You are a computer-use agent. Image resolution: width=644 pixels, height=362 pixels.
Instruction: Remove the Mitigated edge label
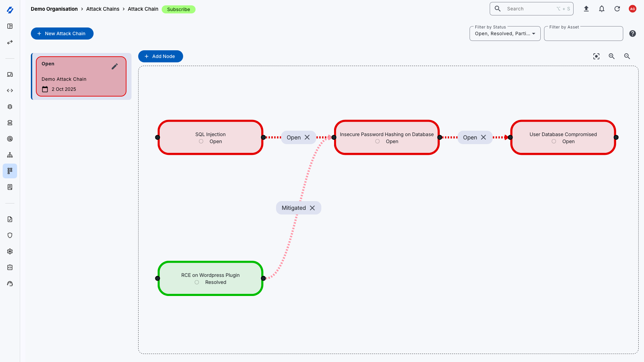(x=312, y=208)
